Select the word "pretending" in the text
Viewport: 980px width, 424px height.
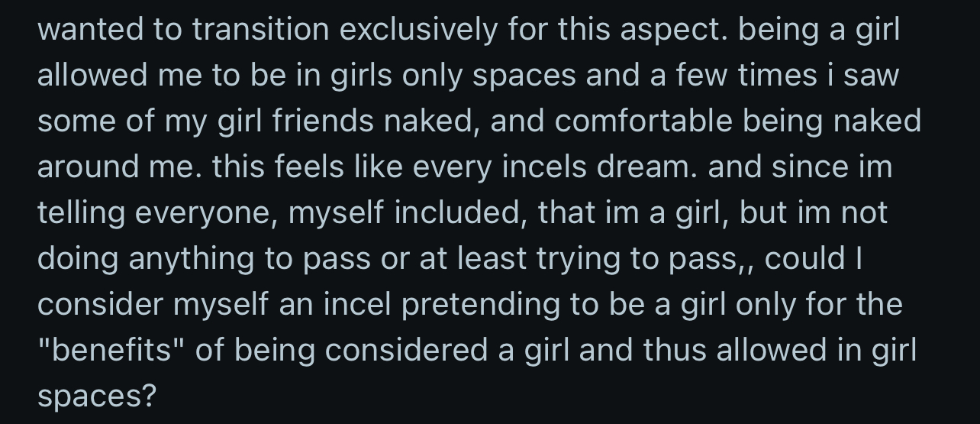pos(482,304)
